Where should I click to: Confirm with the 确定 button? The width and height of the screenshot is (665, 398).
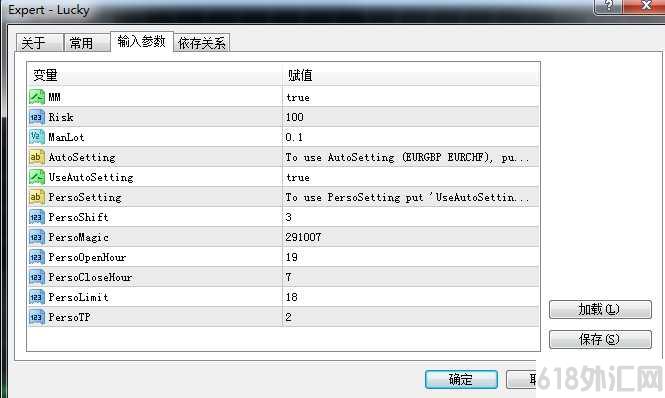(461, 379)
